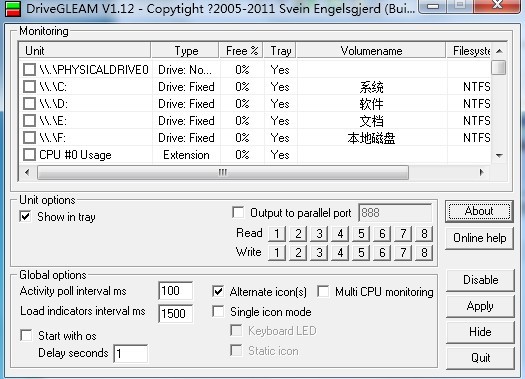Toggle Read bit 1 button
Screen dimensions: 525x379
point(277,233)
